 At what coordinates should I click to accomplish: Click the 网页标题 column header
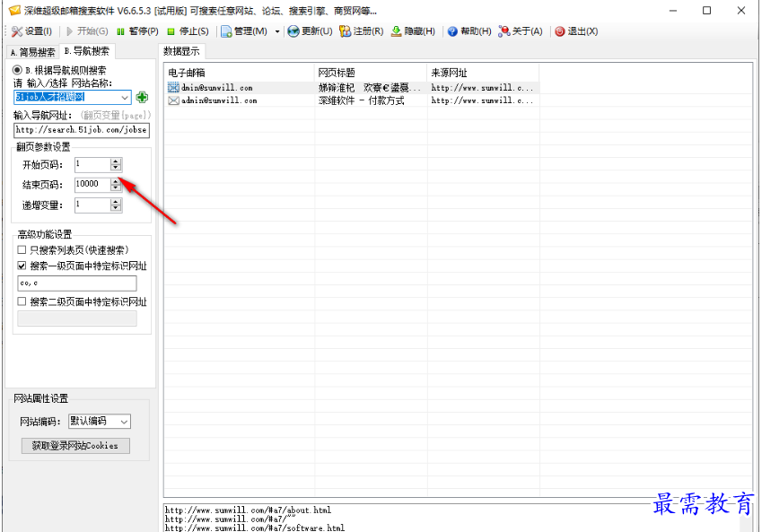(x=371, y=73)
